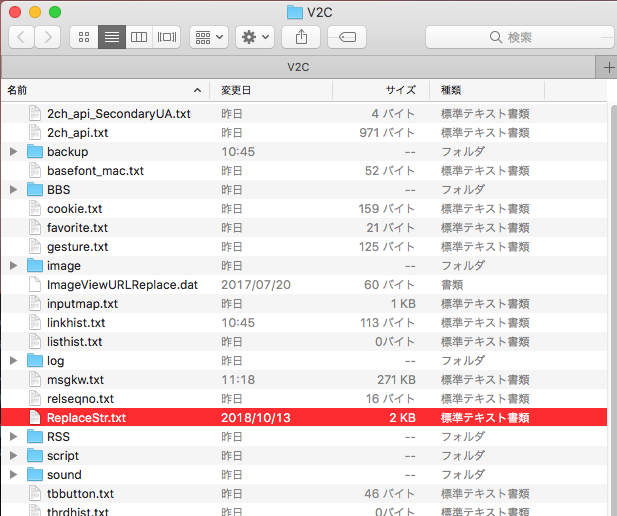Click the V2C folder icon in title bar
Screen dimensions: 617x516
tap(295, 12)
